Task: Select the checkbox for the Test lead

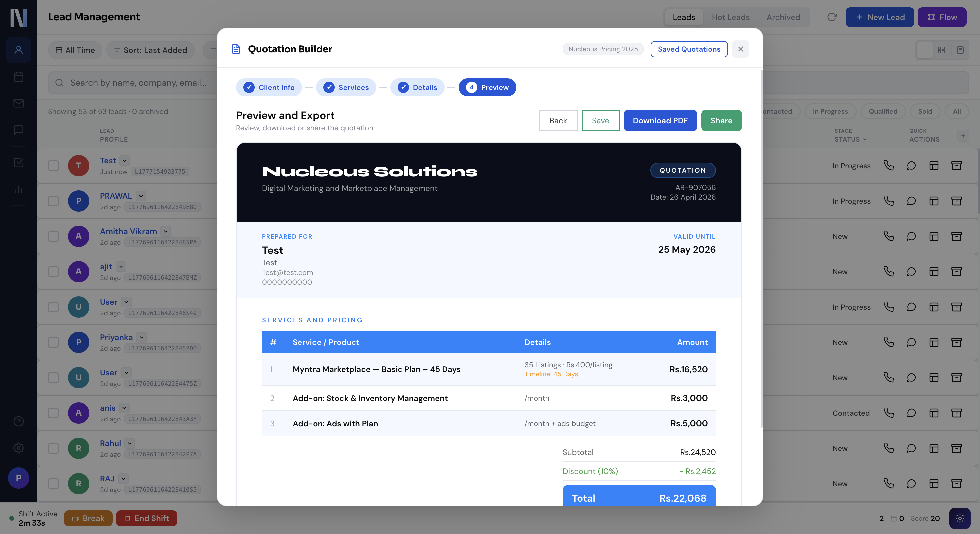Action: point(53,165)
